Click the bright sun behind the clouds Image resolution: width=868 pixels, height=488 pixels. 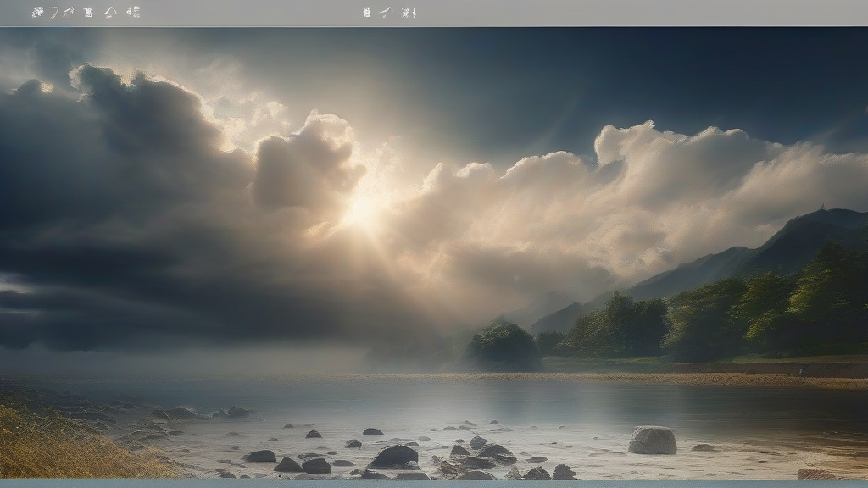pos(363,208)
